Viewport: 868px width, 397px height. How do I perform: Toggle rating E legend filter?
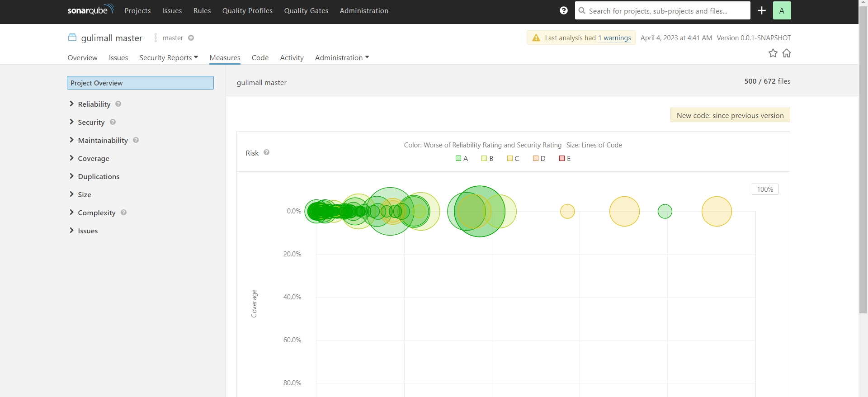tap(565, 158)
